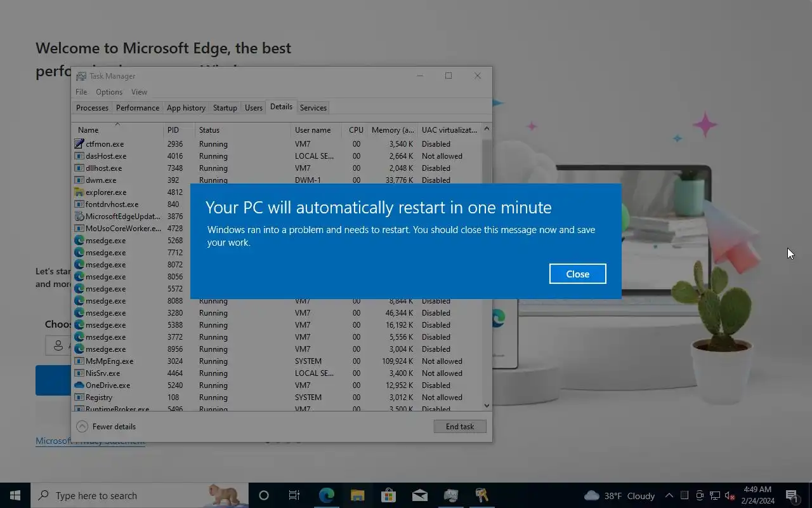Open Task View from the taskbar
The width and height of the screenshot is (812, 508).
point(294,495)
